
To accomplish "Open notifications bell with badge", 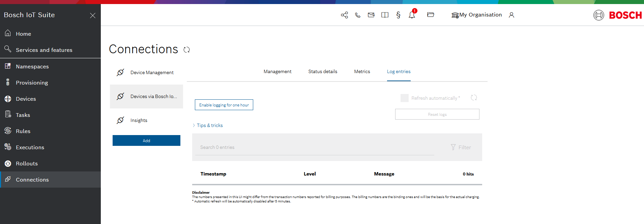I will [412, 14].
